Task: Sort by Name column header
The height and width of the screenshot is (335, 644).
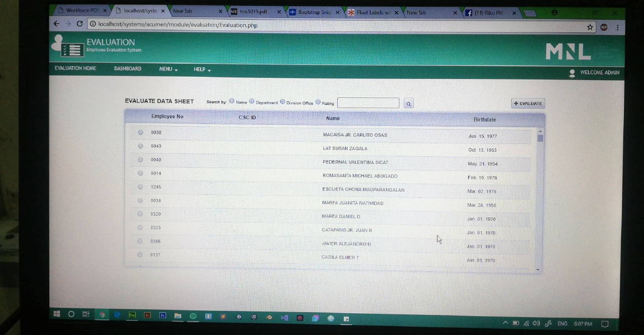Action: point(333,118)
